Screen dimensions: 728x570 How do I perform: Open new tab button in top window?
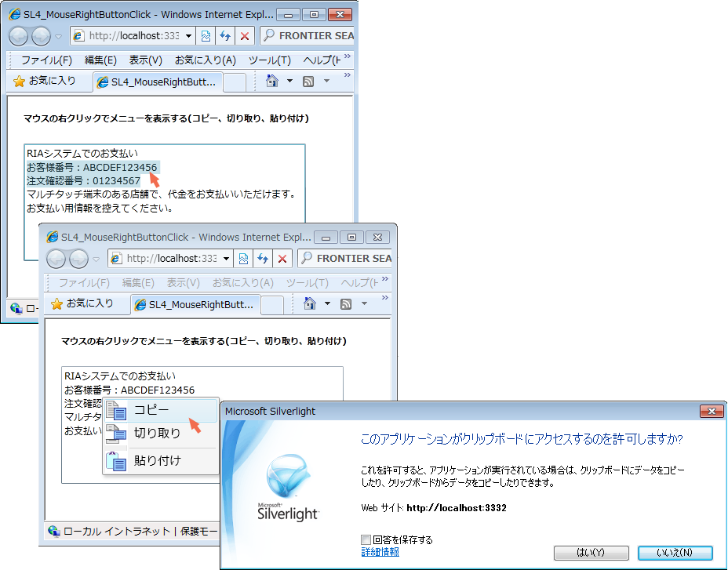point(235,82)
